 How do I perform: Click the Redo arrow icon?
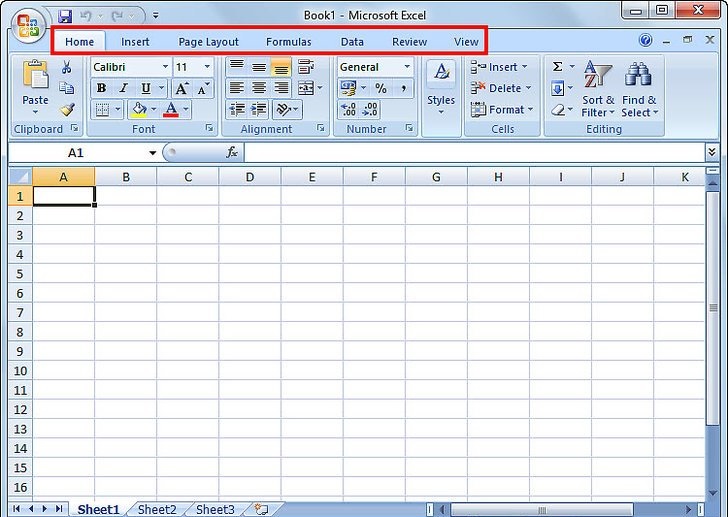[117, 16]
